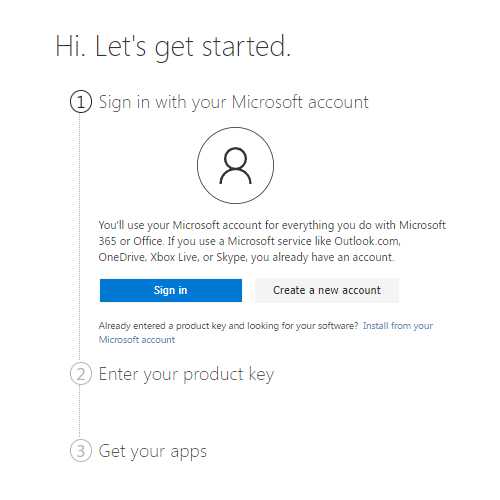The height and width of the screenshot is (500, 500).
Task: Click the step 2 circle icon
Action: (x=81, y=374)
